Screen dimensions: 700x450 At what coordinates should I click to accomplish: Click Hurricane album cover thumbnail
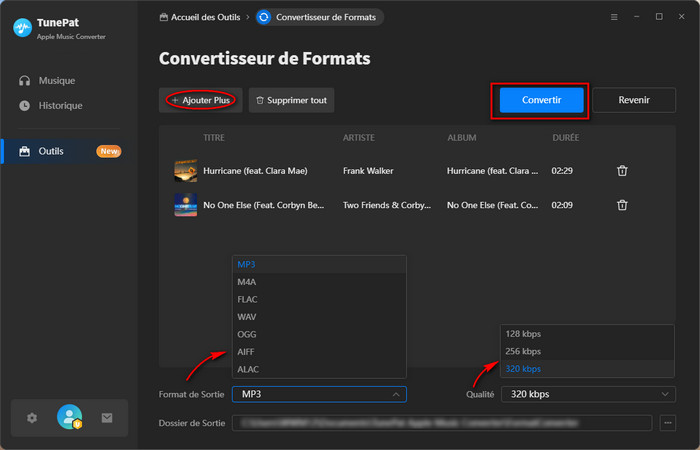tap(186, 171)
